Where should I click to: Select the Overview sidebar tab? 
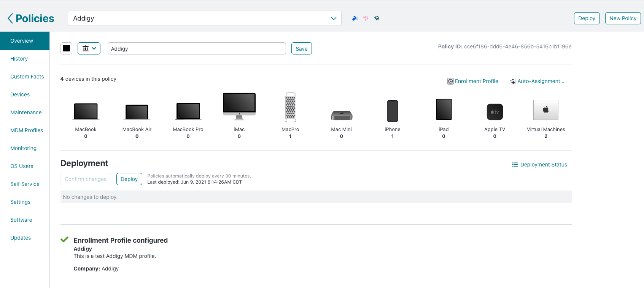(x=25, y=41)
